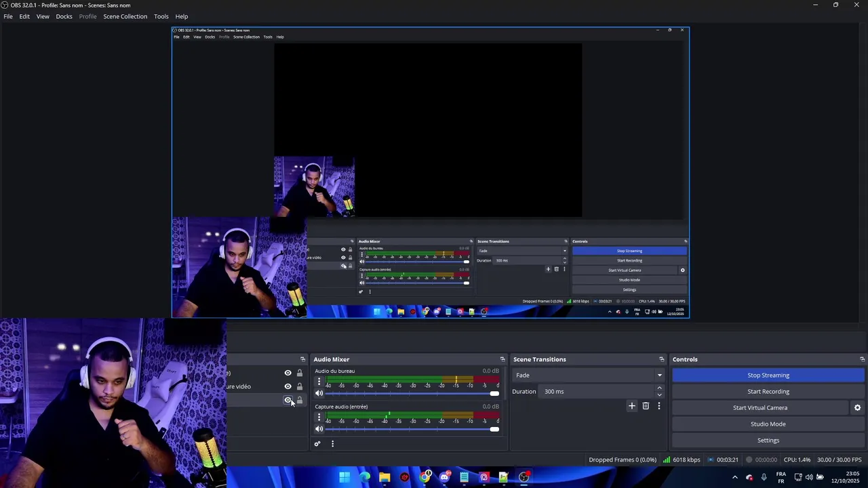Image resolution: width=868 pixels, height=488 pixels.
Task: Click the '6018 kbps' bitrate readout
Action: (x=686, y=460)
